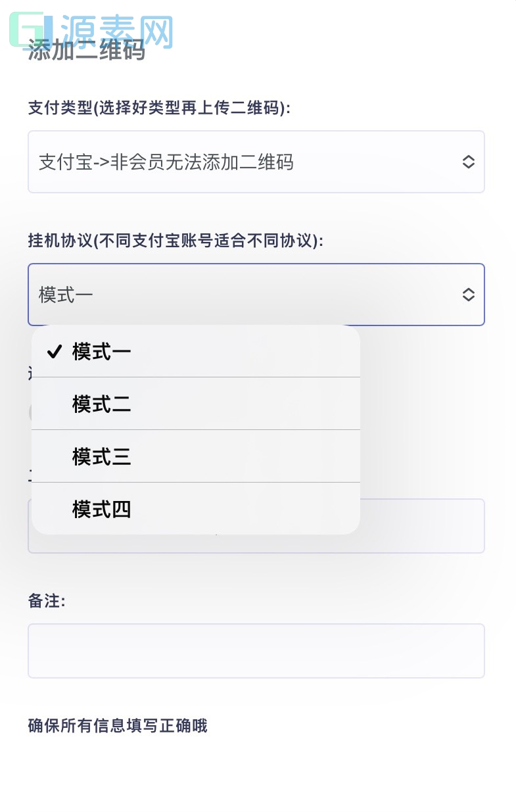Open the 支付类型 payment type dropdown

point(256,162)
